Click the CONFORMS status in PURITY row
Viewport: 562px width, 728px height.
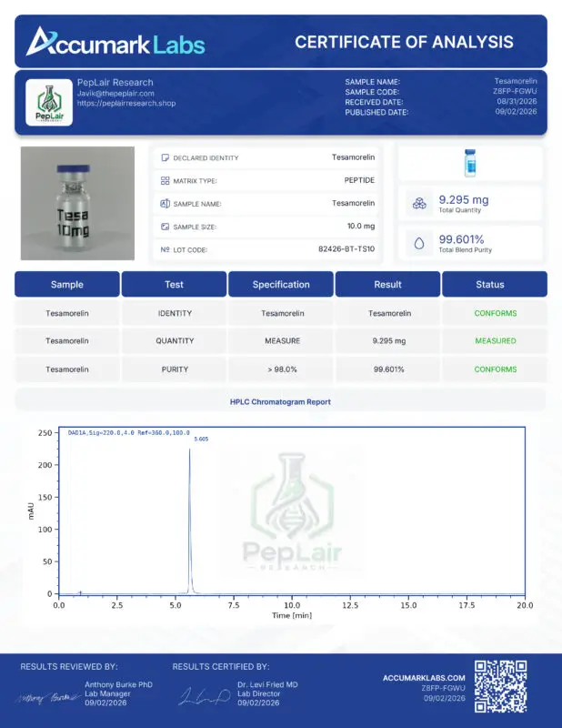[496, 369]
